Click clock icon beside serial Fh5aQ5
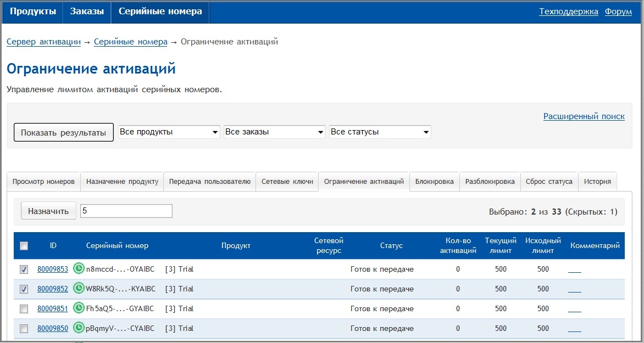Screen dimensions: 644x343 pyautogui.click(x=79, y=308)
